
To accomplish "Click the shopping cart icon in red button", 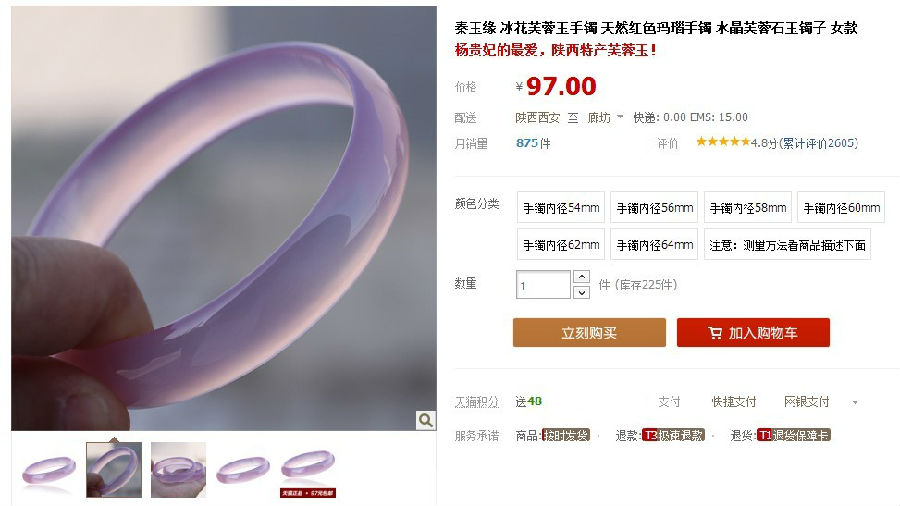I will coord(715,333).
